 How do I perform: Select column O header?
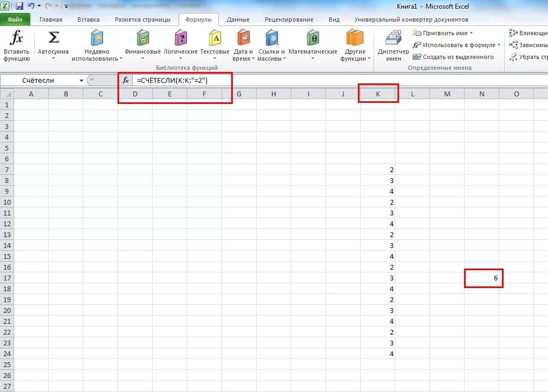pos(516,94)
